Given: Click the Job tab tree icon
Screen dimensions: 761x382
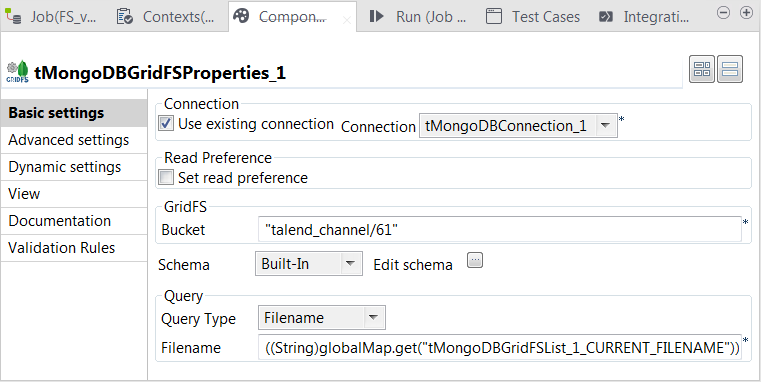Looking at the screenshot, I should pos(13,17).
